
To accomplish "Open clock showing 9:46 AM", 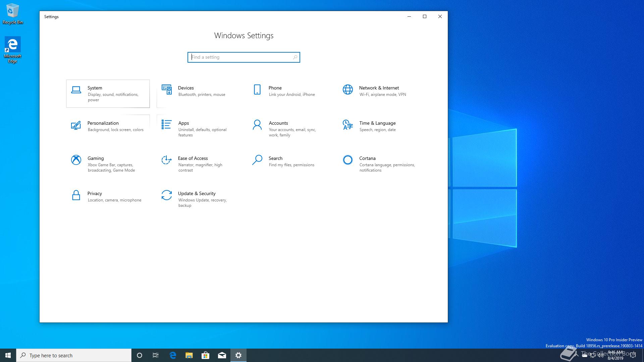I will pyautogui.click(x=615, y=355).
